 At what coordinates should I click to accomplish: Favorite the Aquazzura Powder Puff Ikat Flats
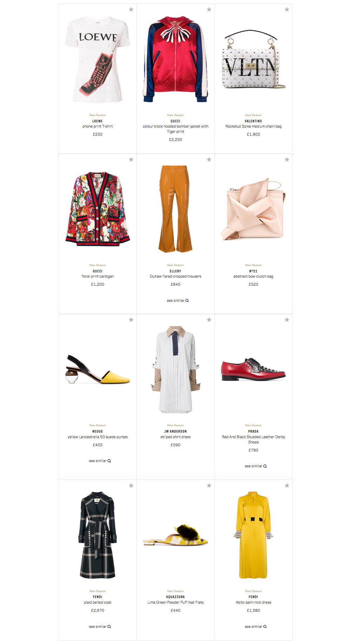click(209, 486)
